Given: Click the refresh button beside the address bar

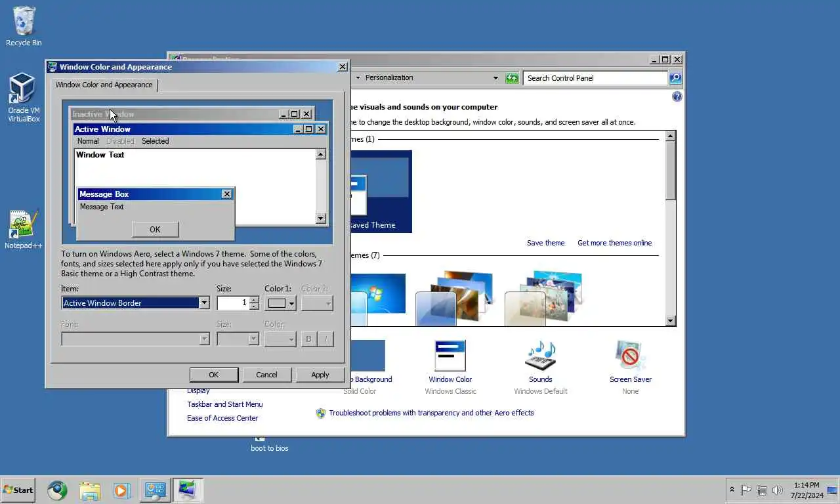Looking at the screenshot, I should click(x=512, y=78).
